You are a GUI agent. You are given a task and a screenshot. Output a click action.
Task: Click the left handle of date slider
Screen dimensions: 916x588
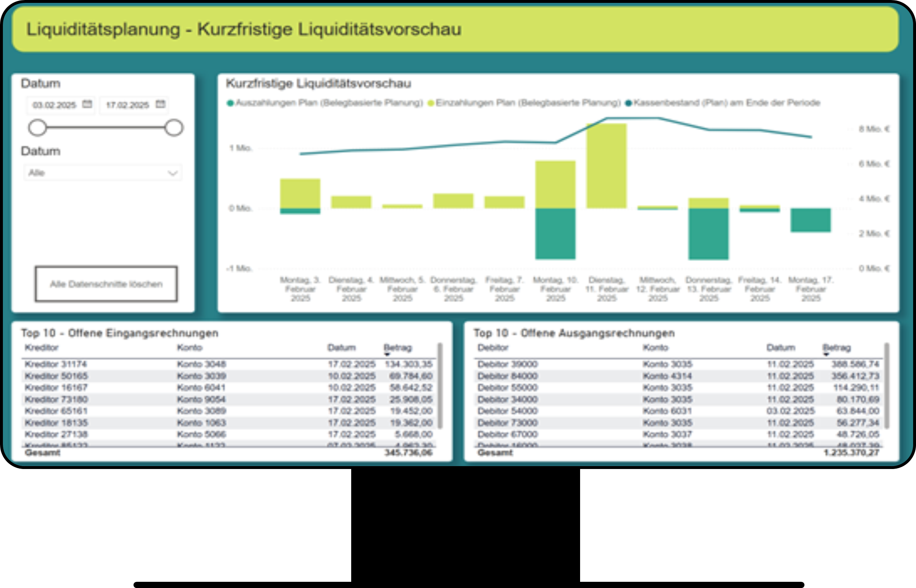[x=38, y=128]
